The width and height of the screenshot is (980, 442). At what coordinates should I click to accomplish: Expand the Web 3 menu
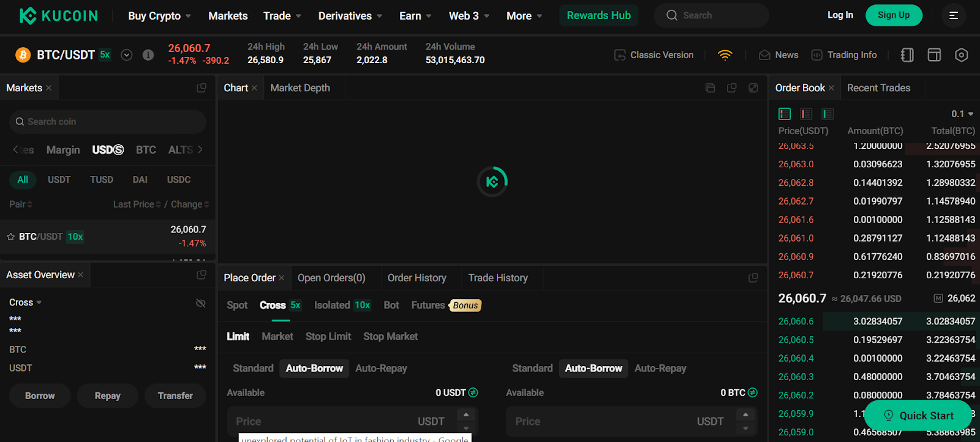pyautogui.click(x=469, y=16)
